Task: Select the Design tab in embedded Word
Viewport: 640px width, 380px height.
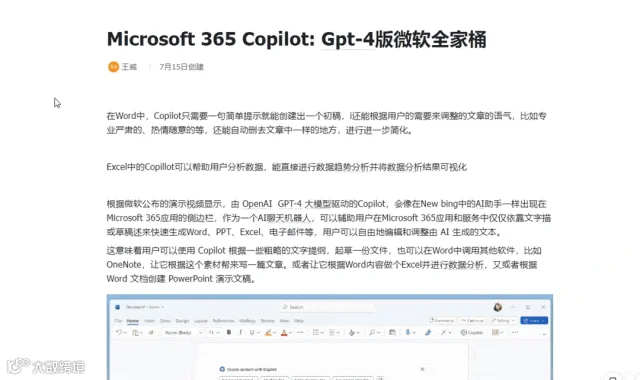Action: click(182, 321)
